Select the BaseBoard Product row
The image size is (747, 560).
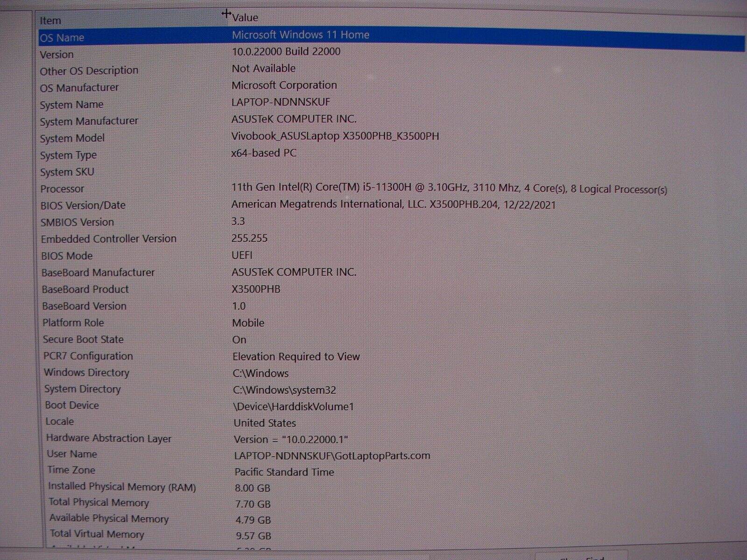coord(85,289)
